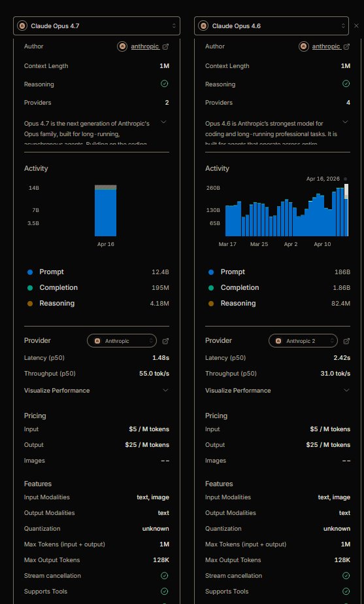364x604 pixels.
Task: Click the 82.4M reasoning value for Opus 4.6
Action: [x=341, y=304]
